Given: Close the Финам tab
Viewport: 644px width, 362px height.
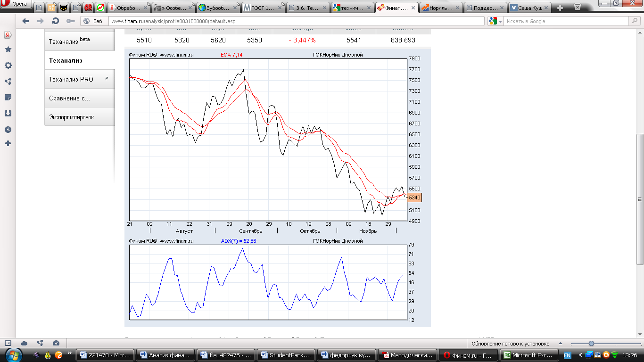Looking at the screenshot, I should click(413, 8).
